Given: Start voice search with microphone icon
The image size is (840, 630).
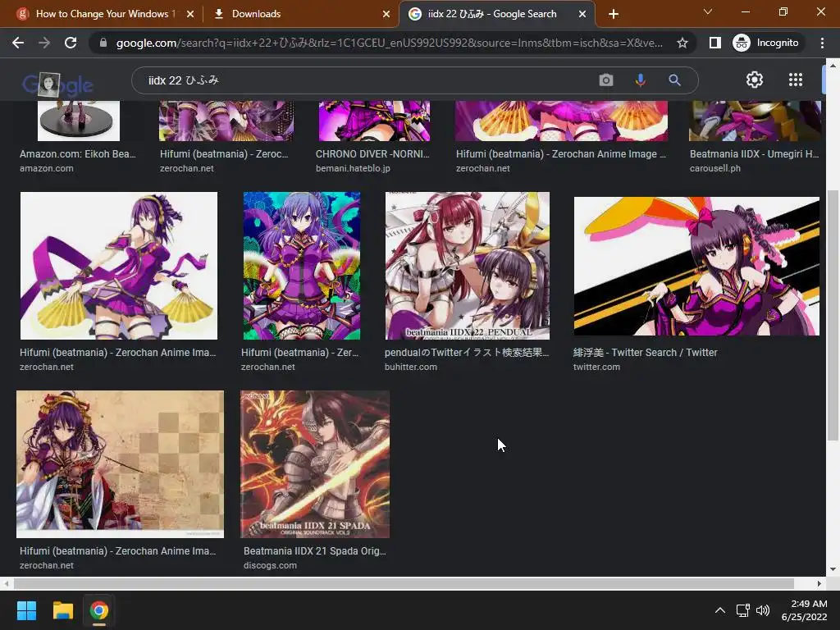Looking at the screenshot, I should click(x=640, y=80).
